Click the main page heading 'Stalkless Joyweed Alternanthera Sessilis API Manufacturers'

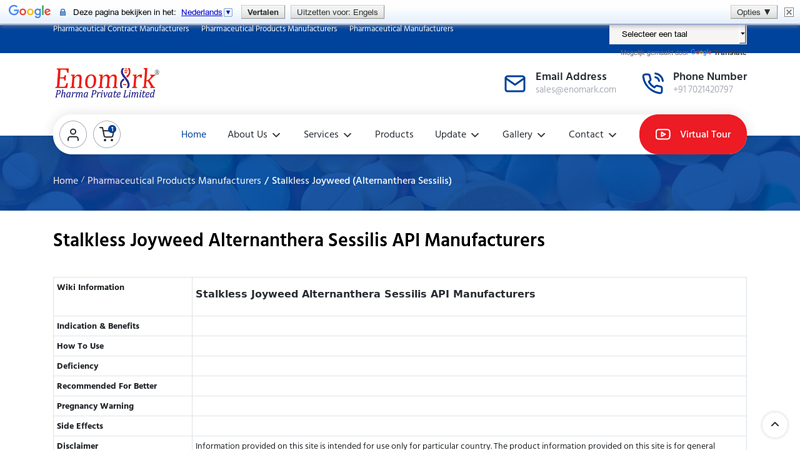pos(299,240)
